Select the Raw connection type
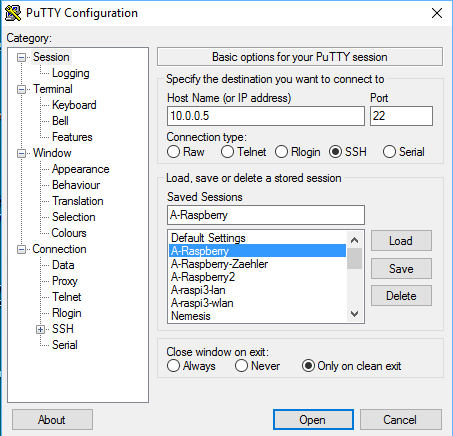The width and height of the screenshot is (453, 436). pos(173,152)
